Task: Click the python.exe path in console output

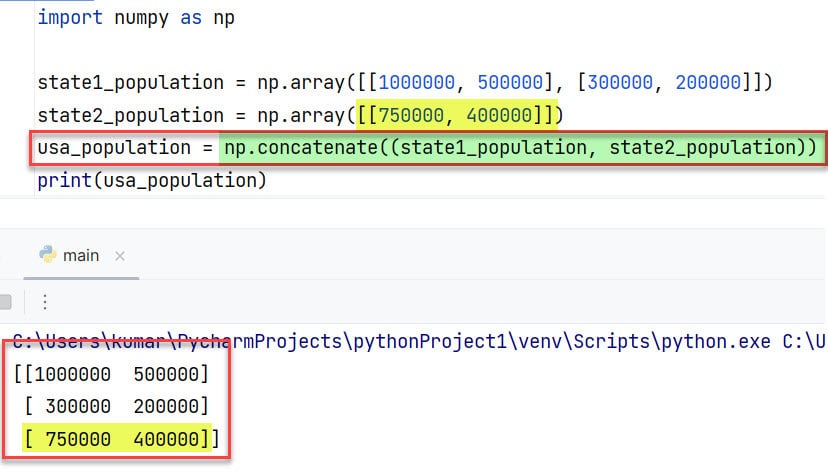Action: (x=391, y=342)
